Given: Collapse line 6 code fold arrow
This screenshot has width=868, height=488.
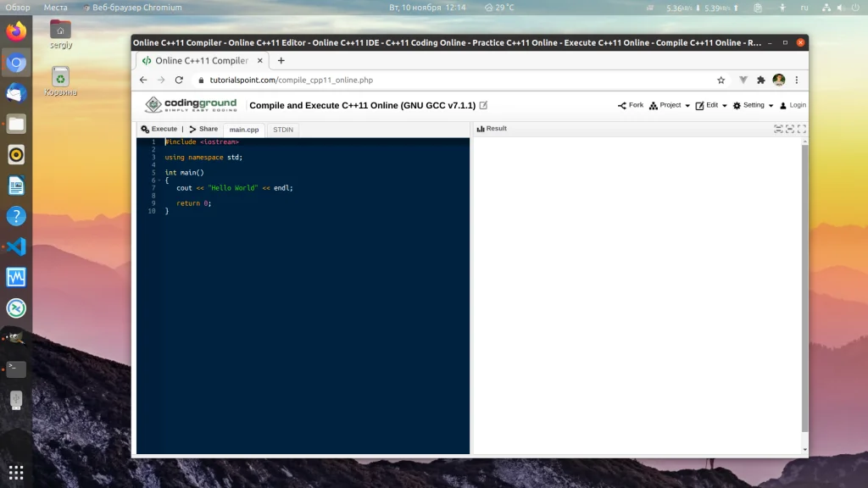Looking at the screenshot, I should (159, 180).
